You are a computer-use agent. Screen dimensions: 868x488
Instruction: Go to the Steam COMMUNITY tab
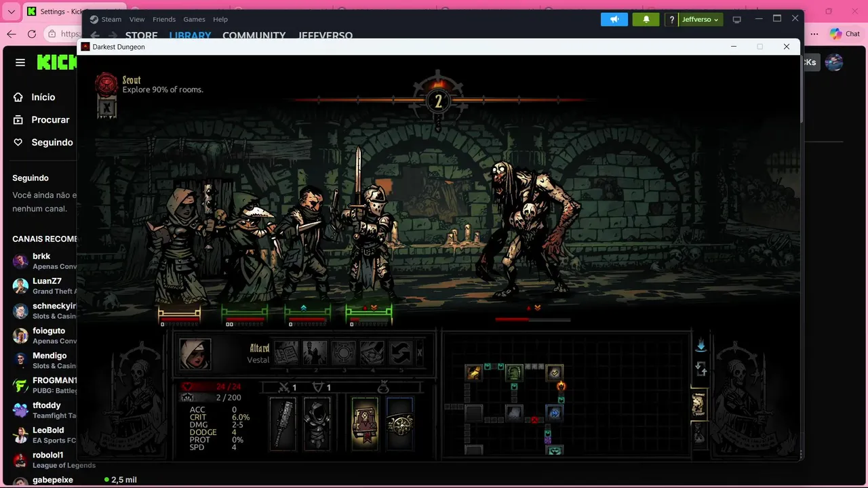coord(254,35)
